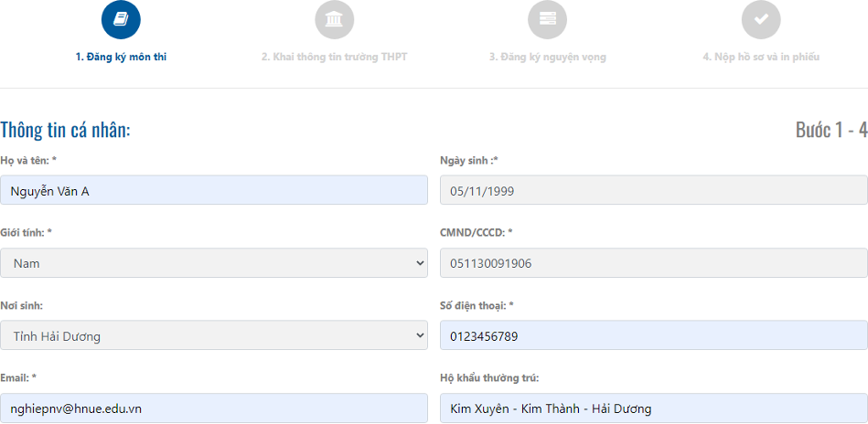Click the Hộ khẩu thường trú address field
Viewport: 868px width, 424px height.
click(x=653, y=408)
